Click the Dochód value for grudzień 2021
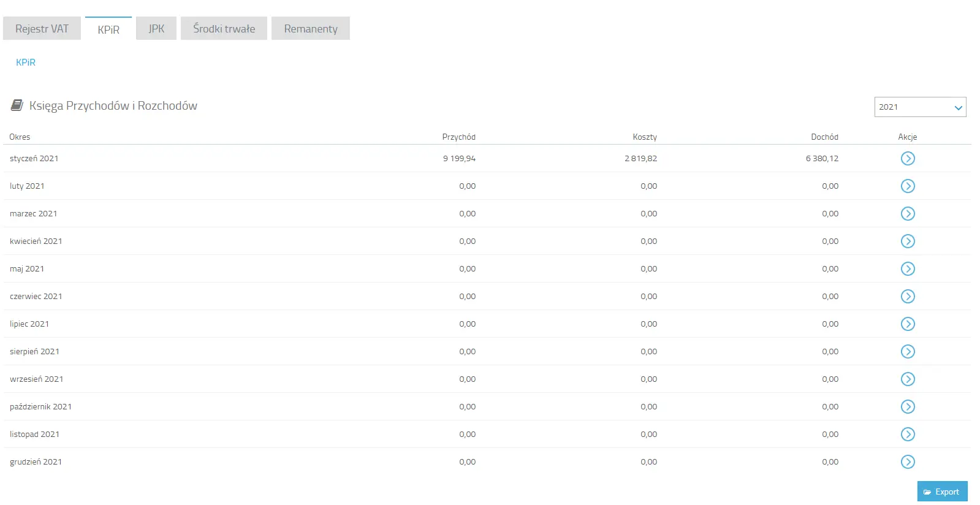 pyautogui.click(x=830, y=462)
